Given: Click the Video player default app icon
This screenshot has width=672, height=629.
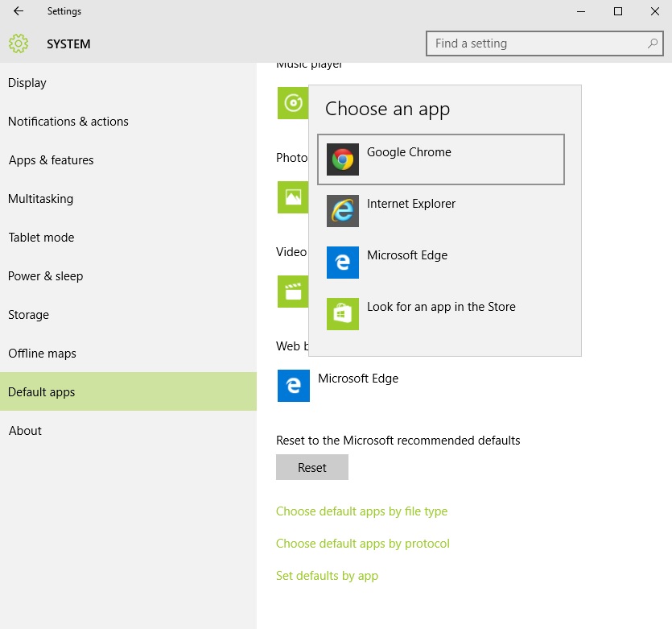Looking at the screenshot, I should pos(293,292).
